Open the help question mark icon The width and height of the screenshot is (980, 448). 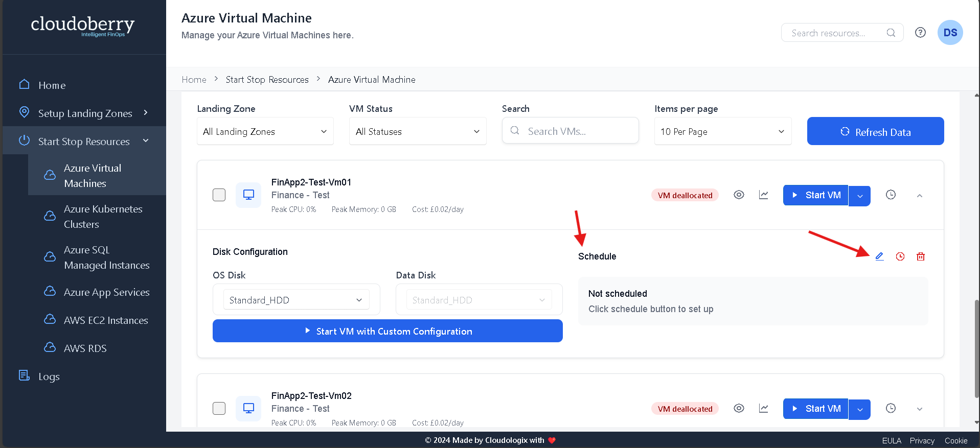tap(920, 33)
